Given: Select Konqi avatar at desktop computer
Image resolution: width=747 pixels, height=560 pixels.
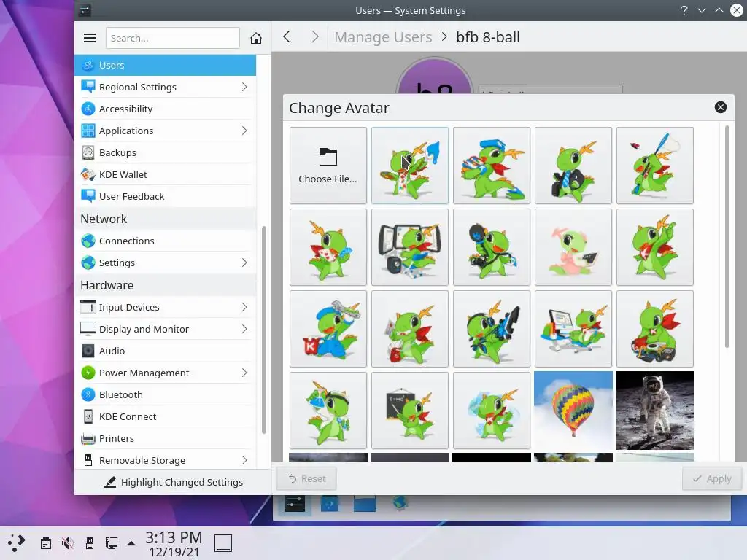Looking at the screenshot, I should (573, 329).
